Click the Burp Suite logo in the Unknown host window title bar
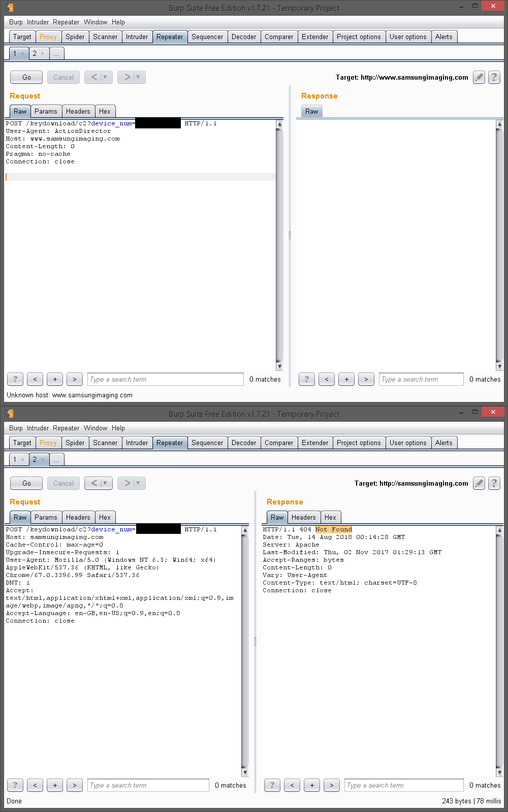Screen dimensions: 508x812 10,8
